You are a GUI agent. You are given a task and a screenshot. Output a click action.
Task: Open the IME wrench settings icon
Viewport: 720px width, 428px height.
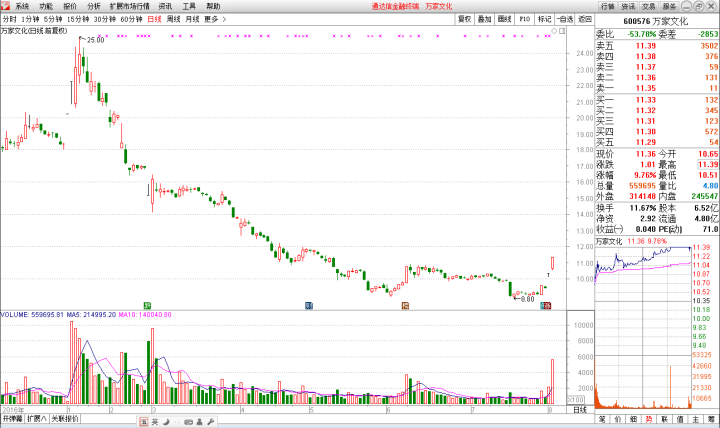coord(211,422)
